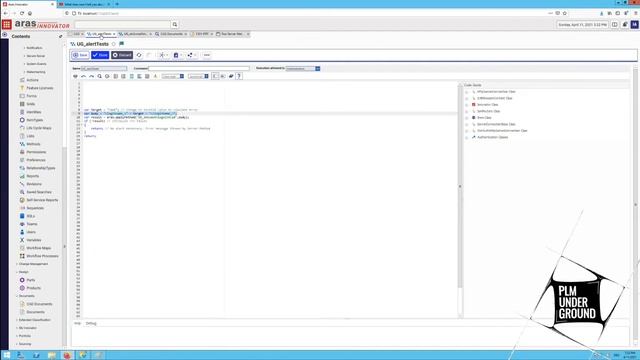Click the redo arrow in editor toolbar
This screenshot has width=640, height=360.
[91, 76]
